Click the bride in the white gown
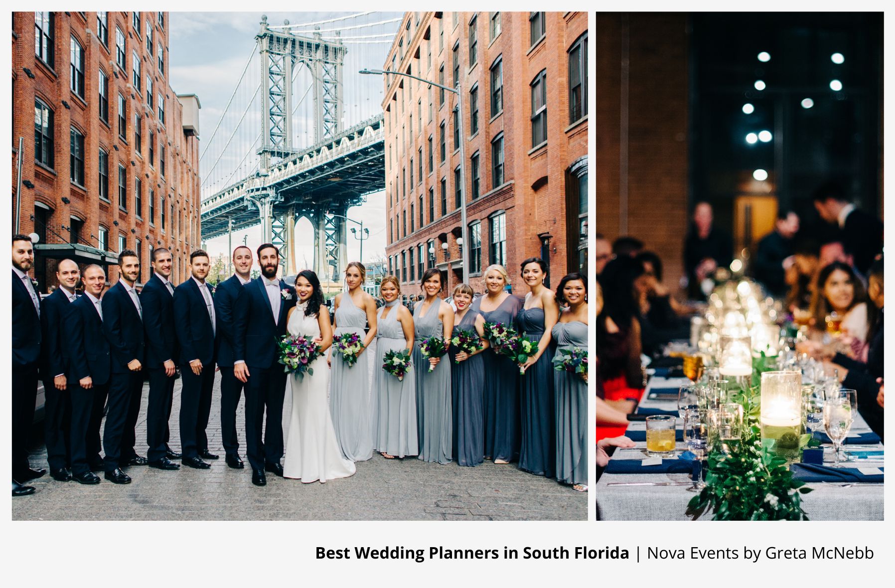895x588 pixels. pyautogui.click(x=314, y=379)
